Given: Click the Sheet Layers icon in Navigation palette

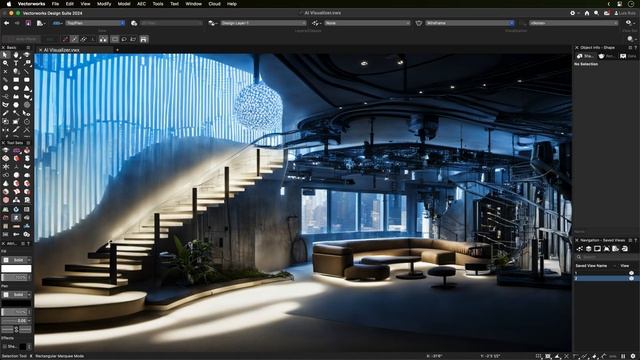Looking at the screenshot, I should (598, 249).
